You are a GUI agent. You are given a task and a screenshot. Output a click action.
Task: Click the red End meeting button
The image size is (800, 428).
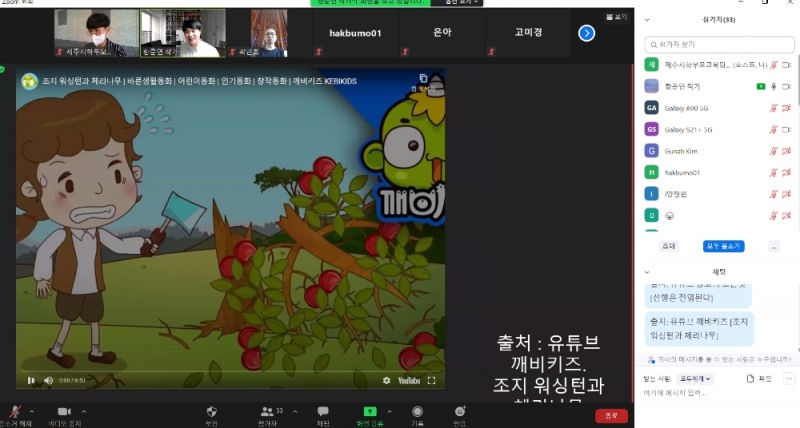click(x=611, y=416)
